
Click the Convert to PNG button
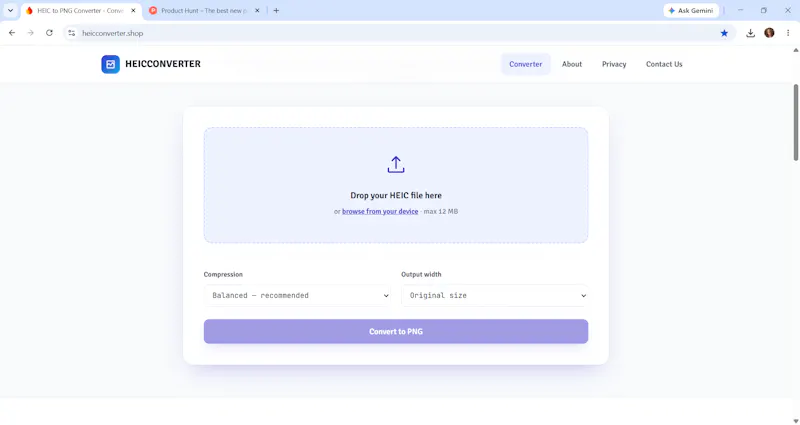396,332
